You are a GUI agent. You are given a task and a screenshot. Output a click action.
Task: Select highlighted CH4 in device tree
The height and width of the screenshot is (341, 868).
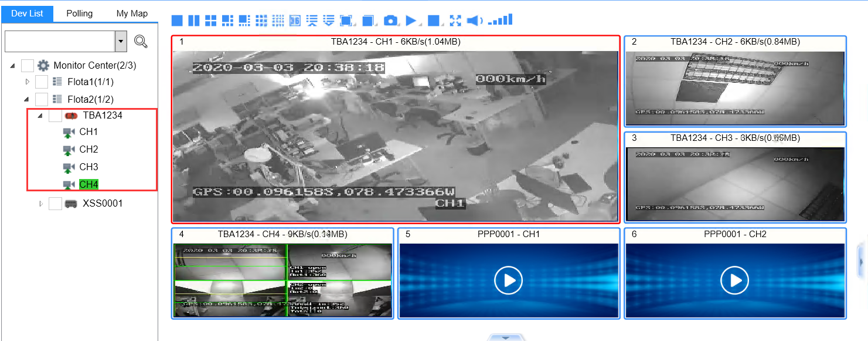[x=89, y=184]
